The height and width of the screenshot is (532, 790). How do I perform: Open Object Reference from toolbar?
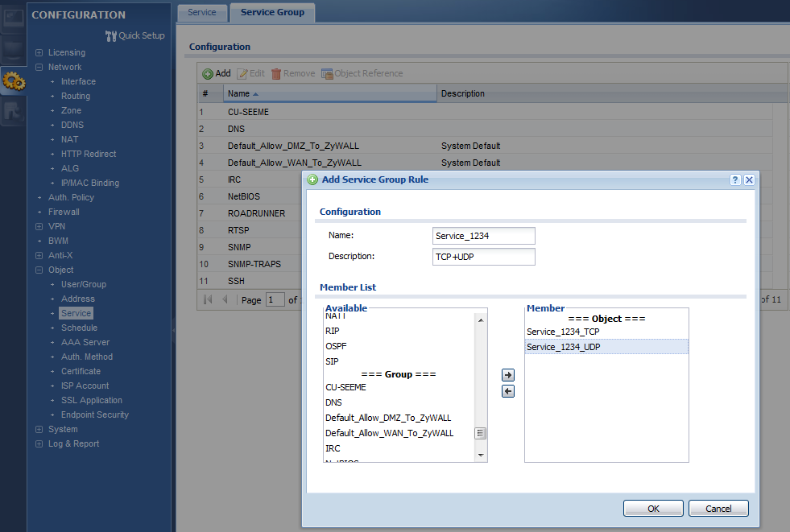362,73
